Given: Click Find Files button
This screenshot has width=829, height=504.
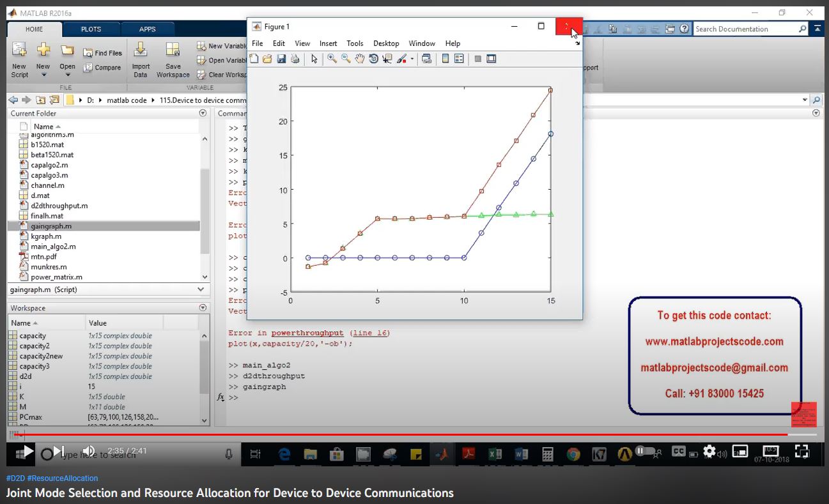Looking at the screenshot, I should click(x=103, y=53).
